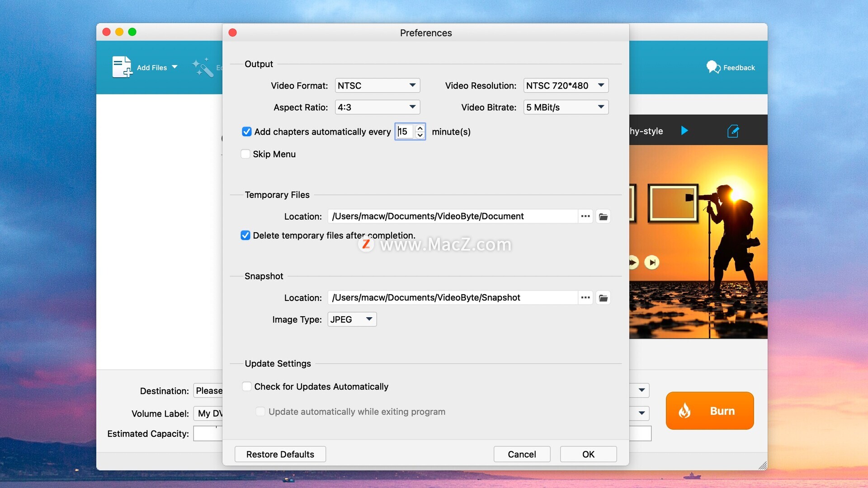Enable Check for Updates Automatically

click(x=247, y=386)
